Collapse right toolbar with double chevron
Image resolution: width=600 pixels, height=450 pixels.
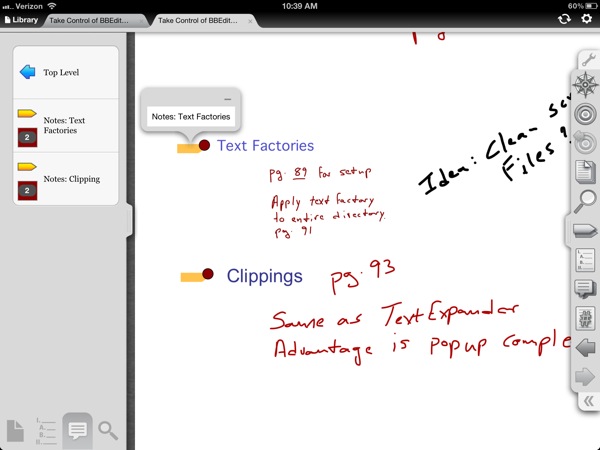pyautogui.click(x=589, y=401)
